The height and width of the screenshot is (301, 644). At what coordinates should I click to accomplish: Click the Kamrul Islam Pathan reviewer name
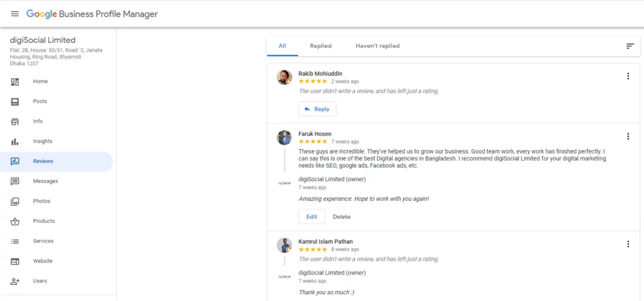click(326, 242)
